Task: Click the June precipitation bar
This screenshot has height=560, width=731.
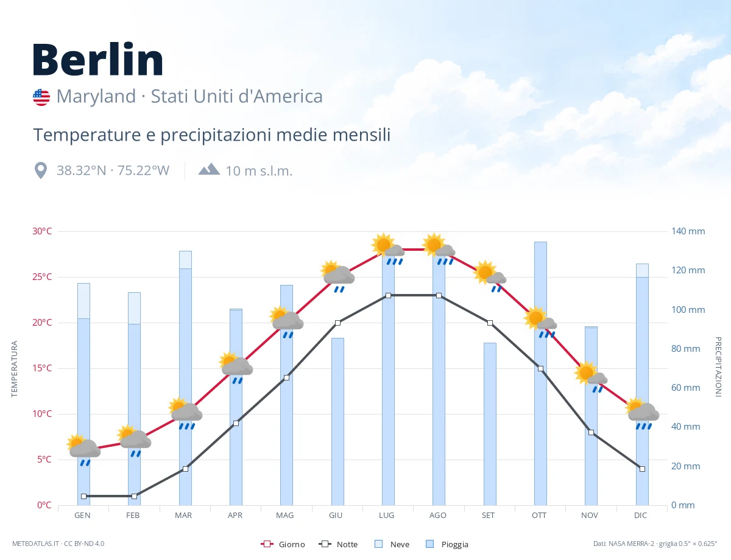Action: (337, 421)
